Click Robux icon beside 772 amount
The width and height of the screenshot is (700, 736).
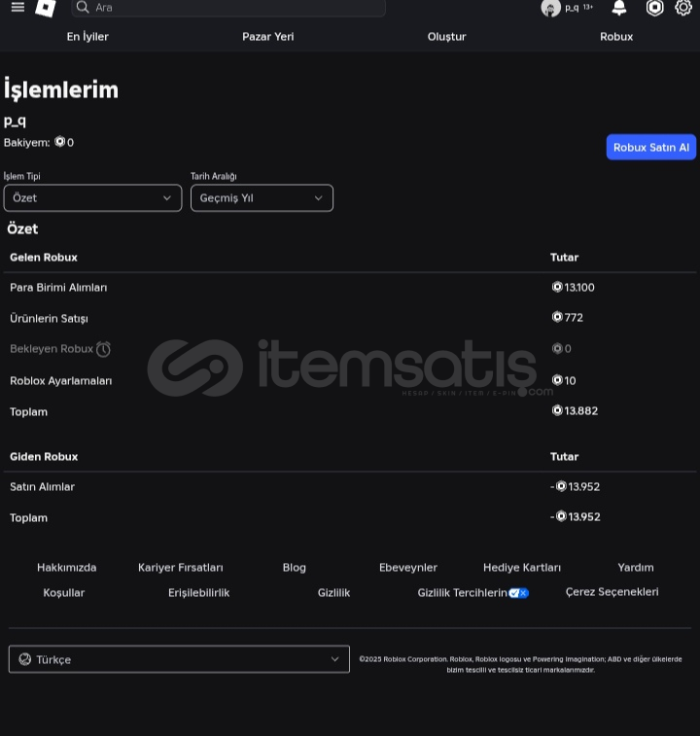(x=557, y=317)
